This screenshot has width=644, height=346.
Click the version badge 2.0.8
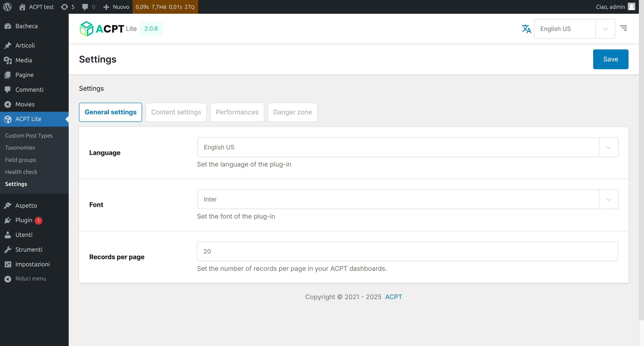[x=151, y=29]
